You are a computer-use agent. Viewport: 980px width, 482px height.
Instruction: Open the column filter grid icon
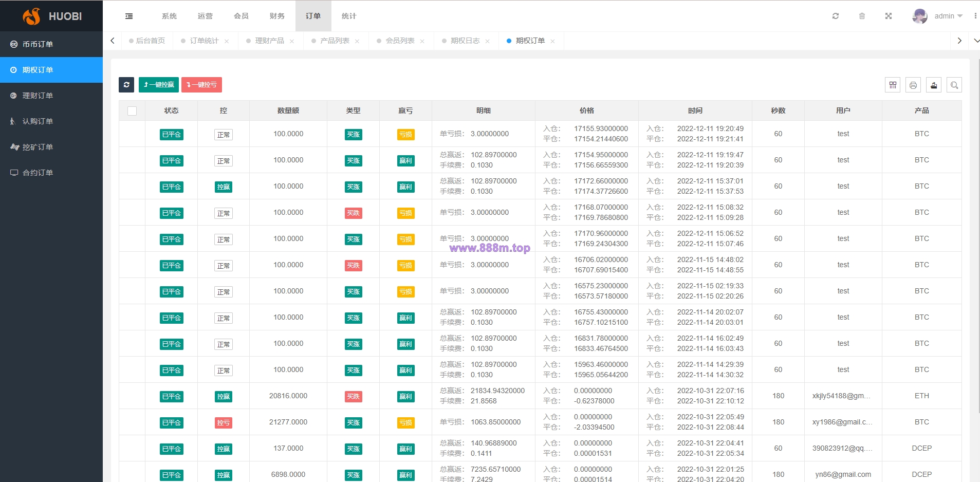pos(893,85)
